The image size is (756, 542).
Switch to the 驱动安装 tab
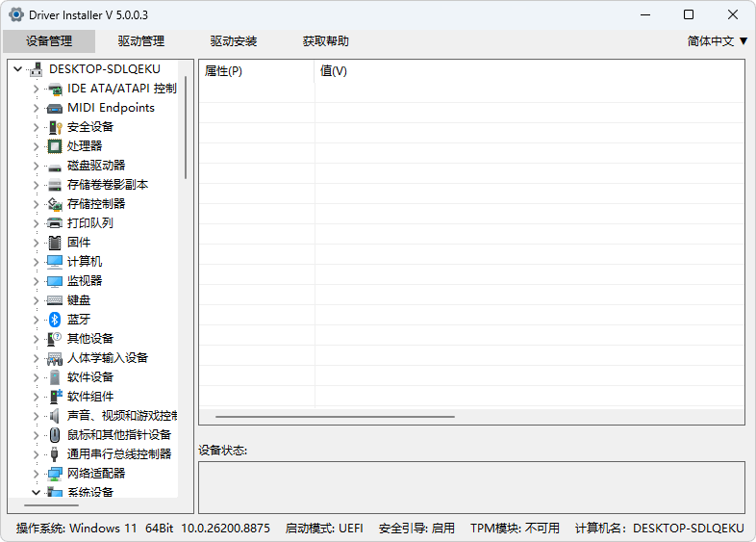(x=234, y=41)
